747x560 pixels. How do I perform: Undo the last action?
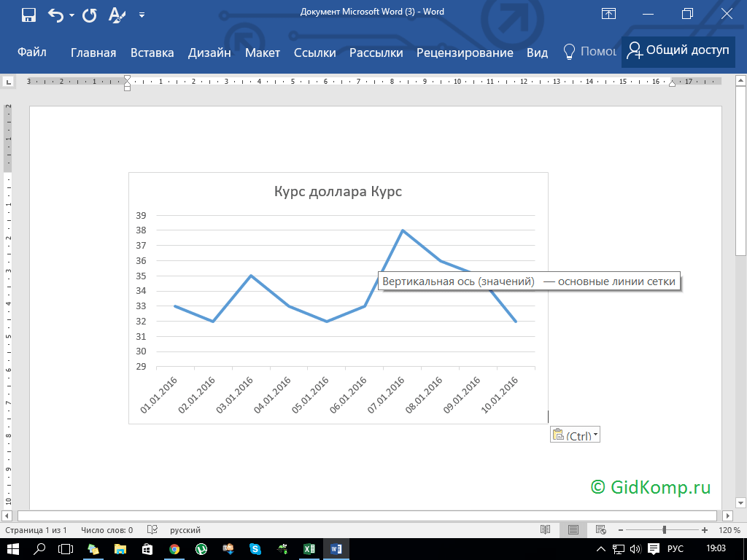click(55, 14)
